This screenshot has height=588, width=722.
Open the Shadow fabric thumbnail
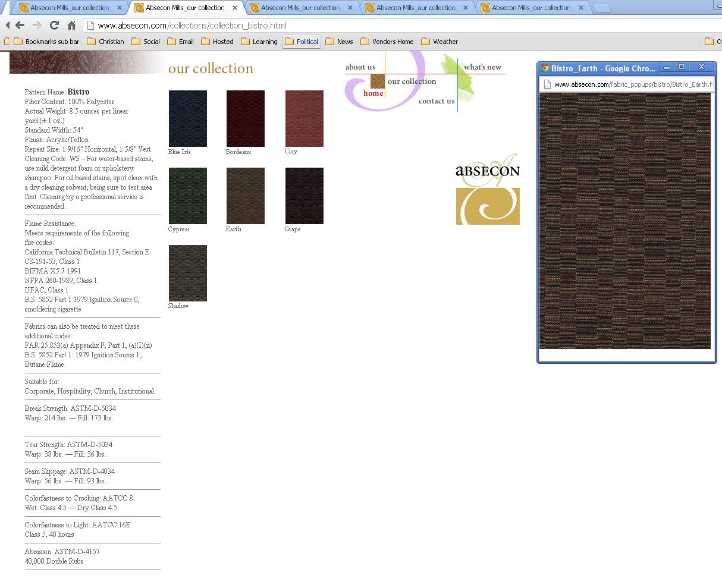click(x=188, y=273)
